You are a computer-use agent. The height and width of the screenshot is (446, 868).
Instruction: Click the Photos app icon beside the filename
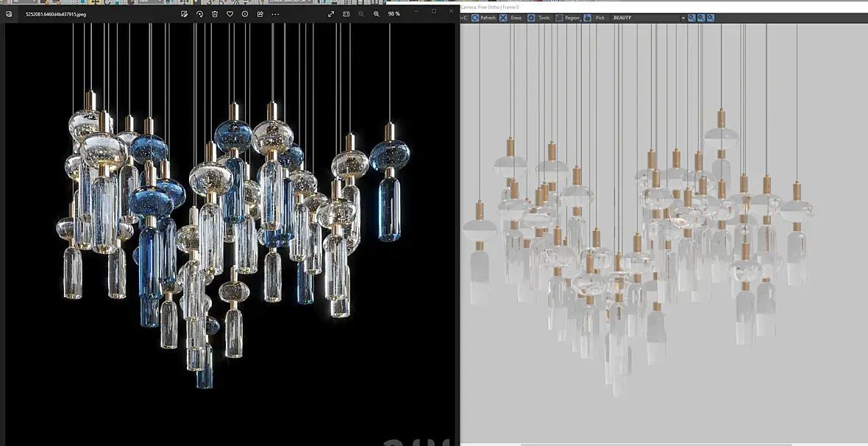[x=8, y=15]
